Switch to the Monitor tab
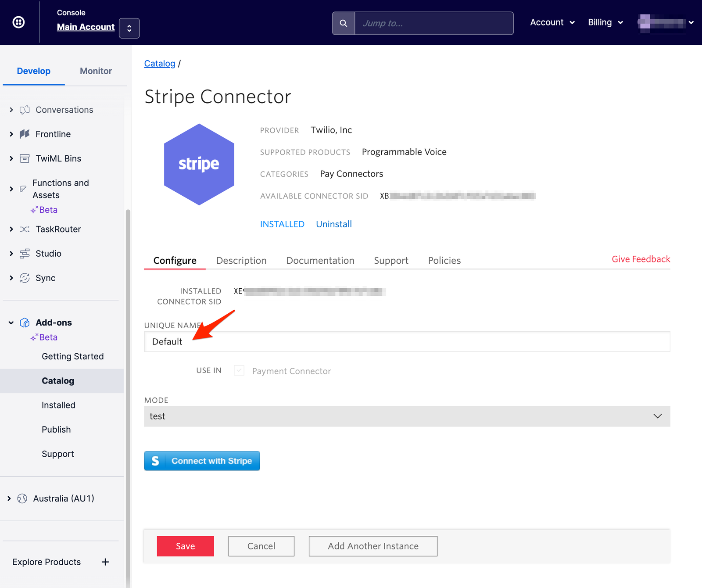This screenshot has width=702, height=588. (95, 71)
